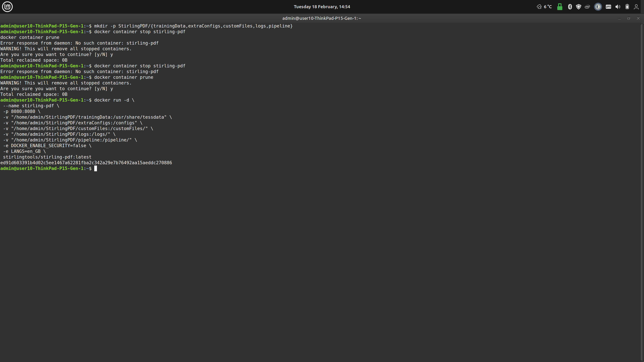The height and width of the screenshot is (362, 644).
Task: Click the logs:/logs/ volume line
Action: (x=59, y=134)
